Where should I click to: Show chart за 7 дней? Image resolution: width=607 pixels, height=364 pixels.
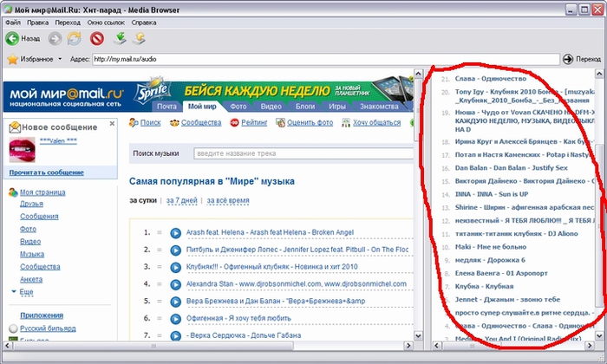tap(181, 200)
